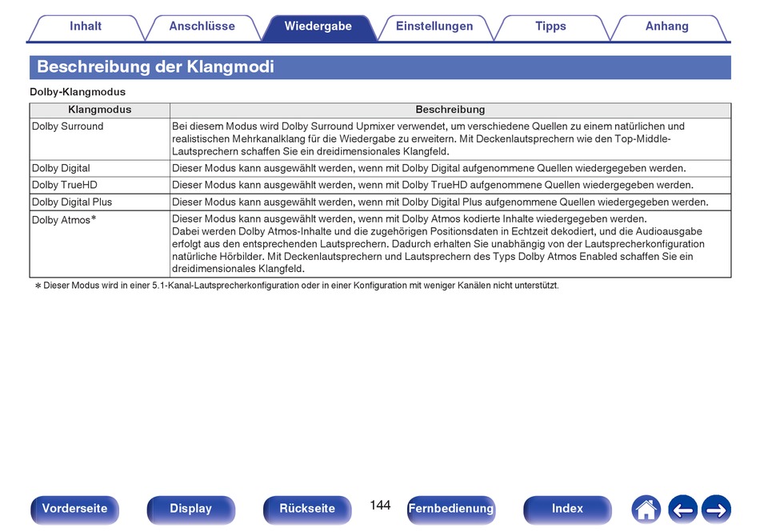Click the Dolby Atmos description paragraph

point(438,244)
